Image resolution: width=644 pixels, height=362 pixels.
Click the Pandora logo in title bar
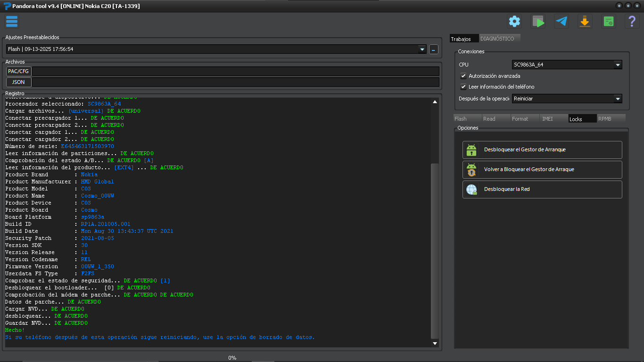click(x=7, y=6)
